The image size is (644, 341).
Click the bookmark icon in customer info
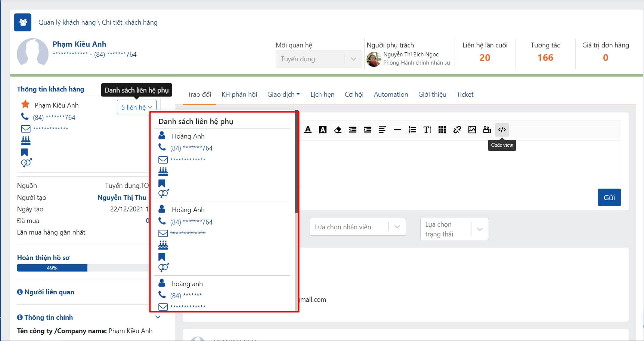point(25,152)
